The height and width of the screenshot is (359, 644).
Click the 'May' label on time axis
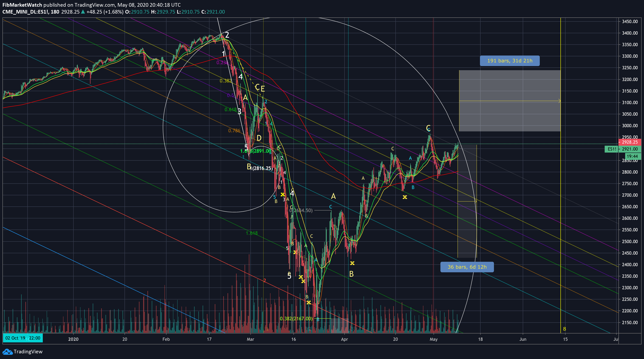click(x=434, y=339)
